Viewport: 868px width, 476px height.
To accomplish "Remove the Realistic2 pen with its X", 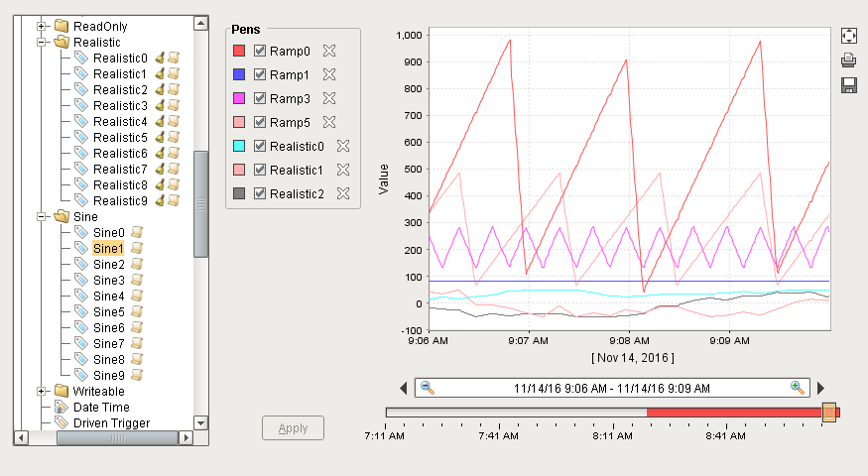I will [343, 193].
